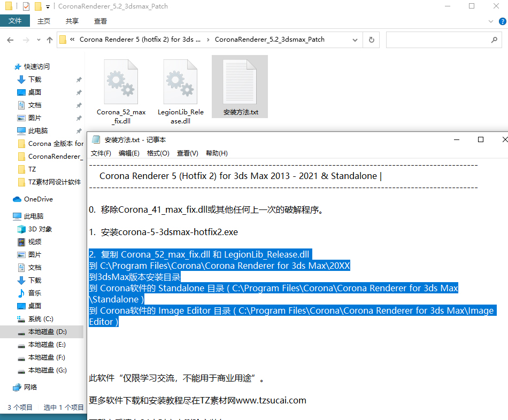This screenshot has height=420, width=508.
Task: Click the 选中 1 个项目 status text
Action: click(x=64, y=407)
